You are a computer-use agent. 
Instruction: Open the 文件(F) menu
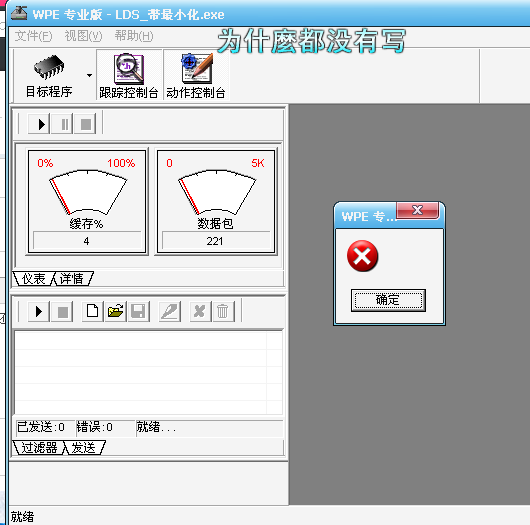point(33,36)
